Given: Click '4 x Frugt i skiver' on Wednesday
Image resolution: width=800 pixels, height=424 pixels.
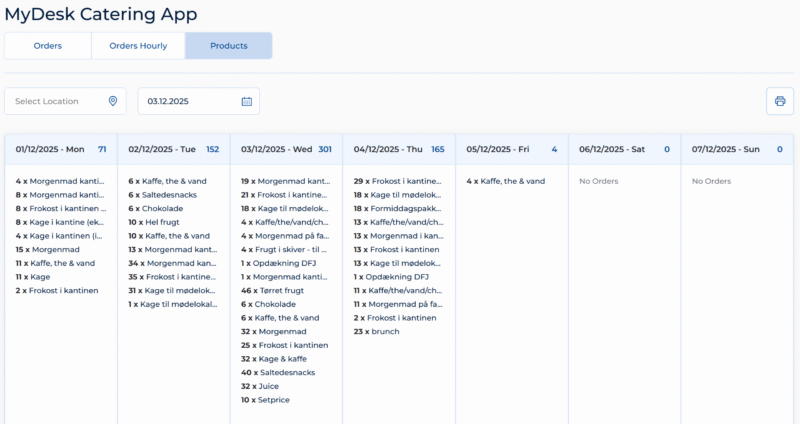Looking at the screenshot, I should (x=284, y=250).
